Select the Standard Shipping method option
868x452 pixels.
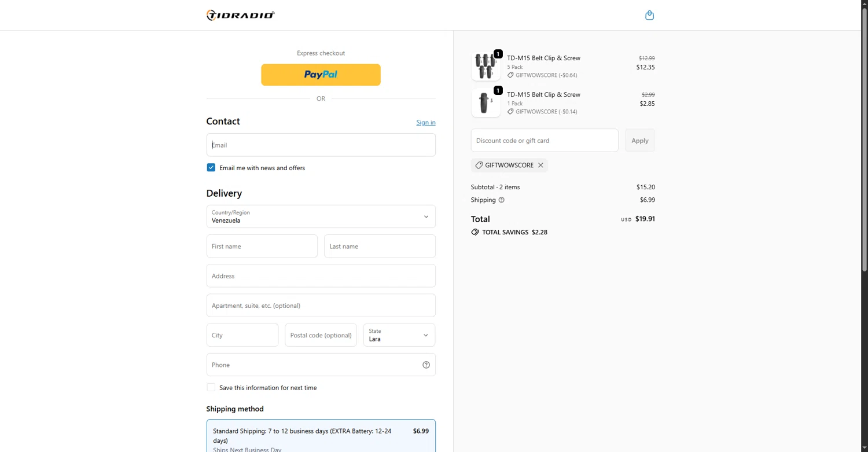pyautogui.click(x=321, y=435)
